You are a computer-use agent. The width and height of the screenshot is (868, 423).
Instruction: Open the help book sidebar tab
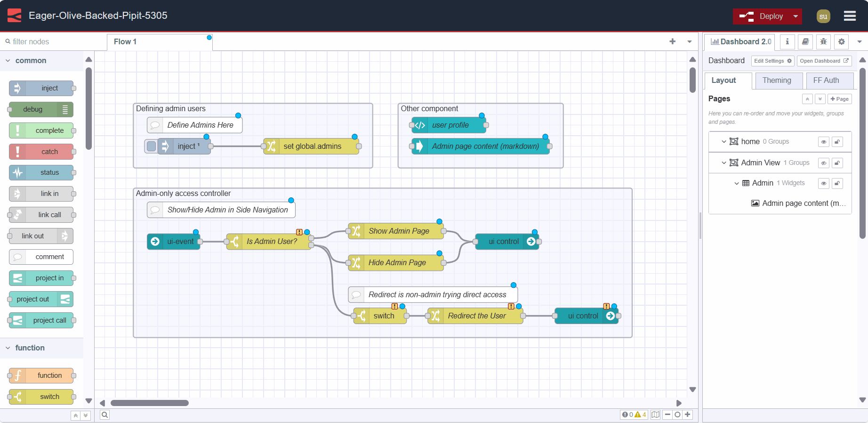coord(805,41)
